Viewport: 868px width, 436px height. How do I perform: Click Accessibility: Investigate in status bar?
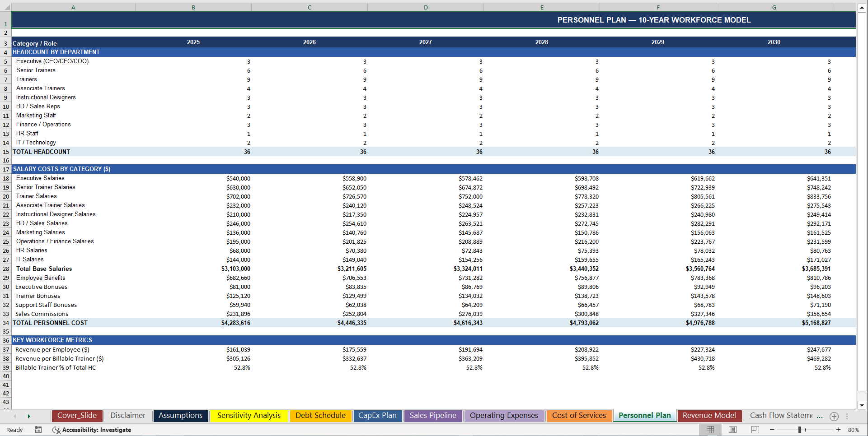[97, 430]
